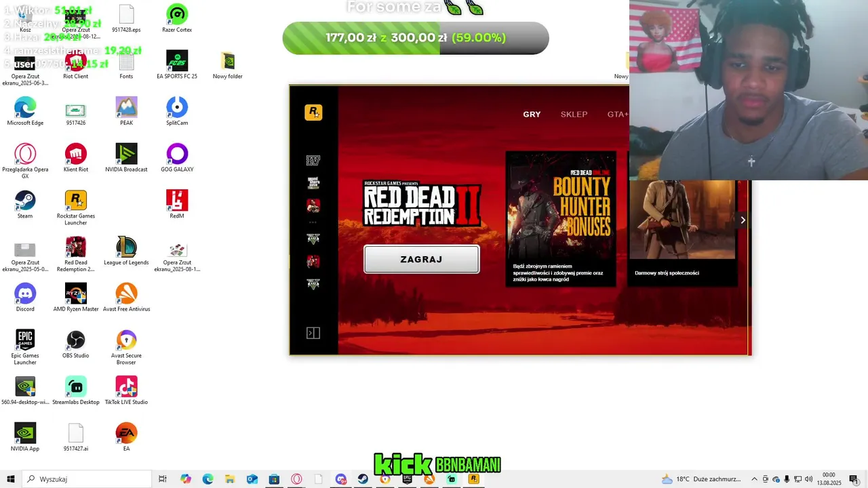Open SplitCam desktop icon
The height and width of the screenshot is (488, 868).
[x=177, y=111]
